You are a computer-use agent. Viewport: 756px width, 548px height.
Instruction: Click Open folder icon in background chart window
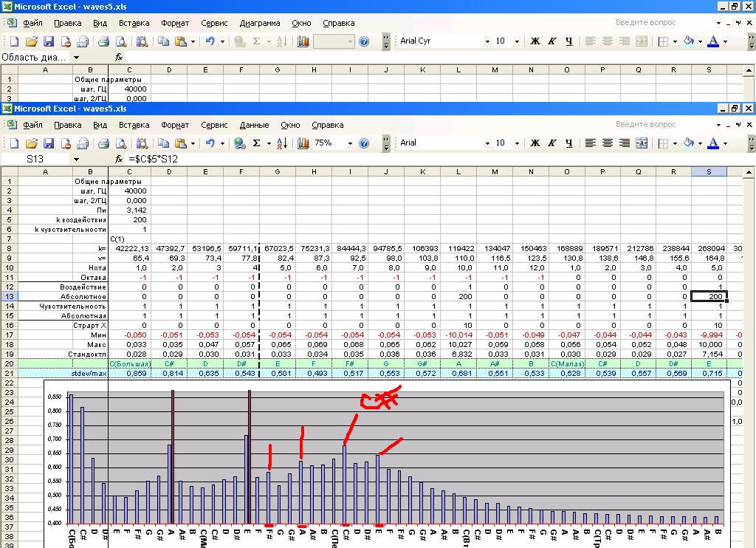coord(31,41)
